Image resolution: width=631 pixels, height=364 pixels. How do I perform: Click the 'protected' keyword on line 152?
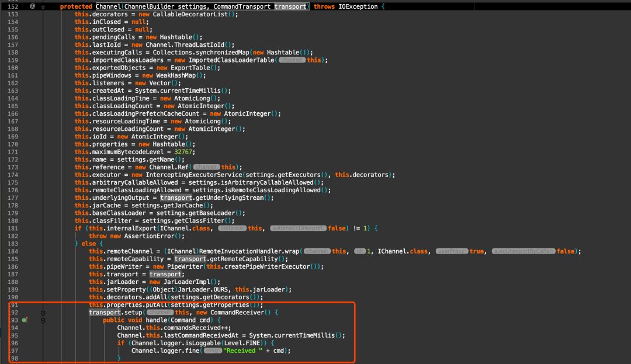point(76,7)
